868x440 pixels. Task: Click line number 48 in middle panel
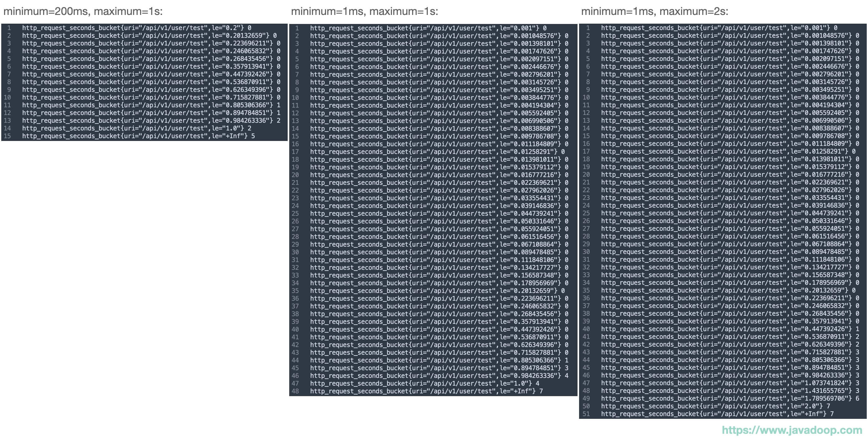click(x=295, y=391)
